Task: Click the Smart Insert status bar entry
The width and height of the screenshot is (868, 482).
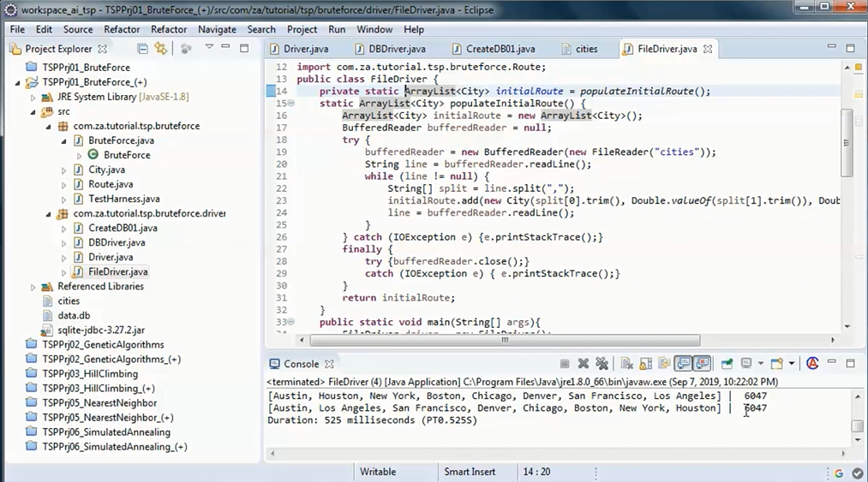Action: [470, 472]
